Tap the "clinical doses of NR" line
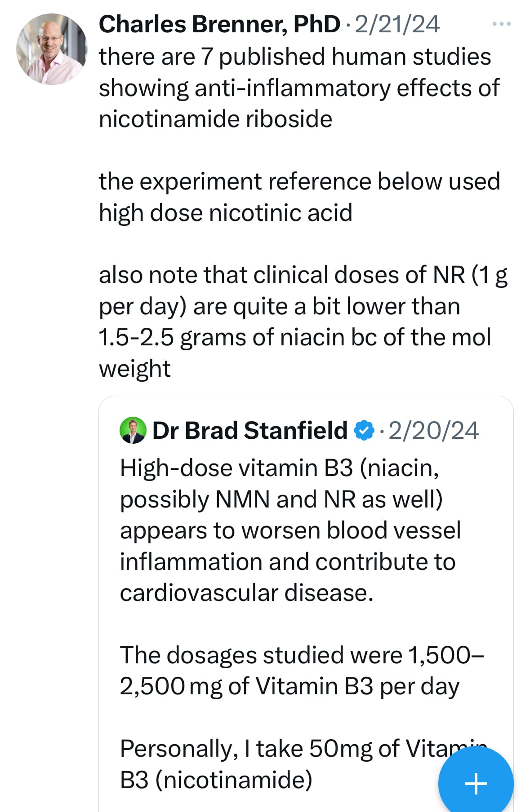This screenshot has height=812, width=530. (303, 275)
